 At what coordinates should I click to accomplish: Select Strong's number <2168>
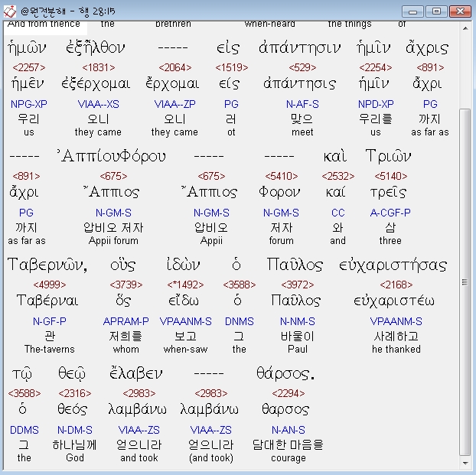click(396, 285)
